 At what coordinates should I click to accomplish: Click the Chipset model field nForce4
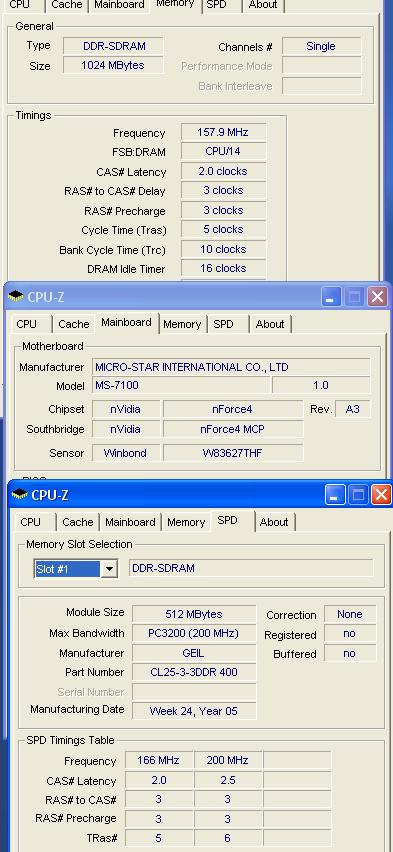point(233,409)
